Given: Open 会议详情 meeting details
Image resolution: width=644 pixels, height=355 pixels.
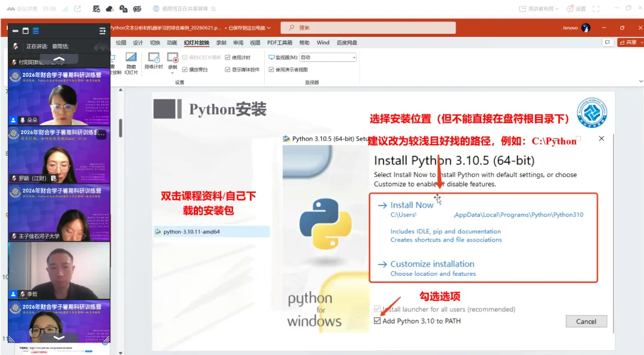Looking at the screenshot, I should [22, 8].
